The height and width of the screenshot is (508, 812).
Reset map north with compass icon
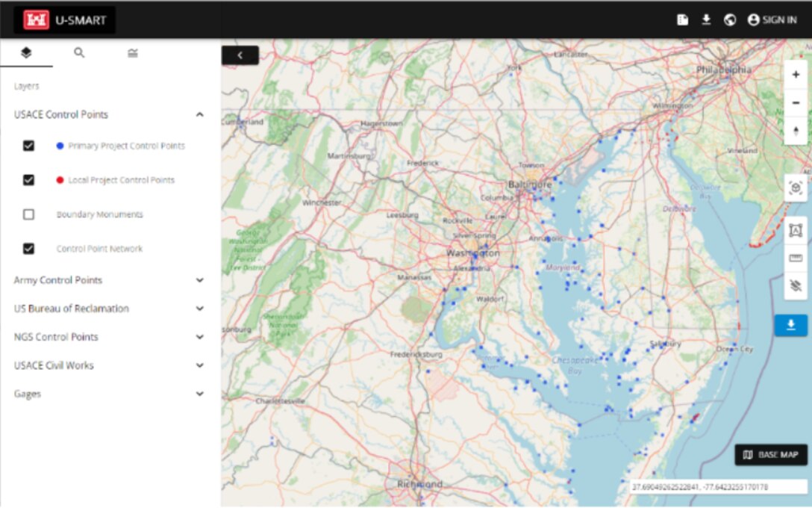coord(796,131)
